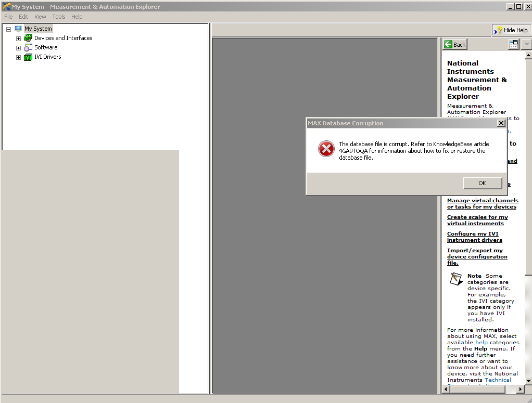Viewport: 532px width, 403px height.
Task: Minimize the Measurement & Automation Explorer window
Action: 511,6
